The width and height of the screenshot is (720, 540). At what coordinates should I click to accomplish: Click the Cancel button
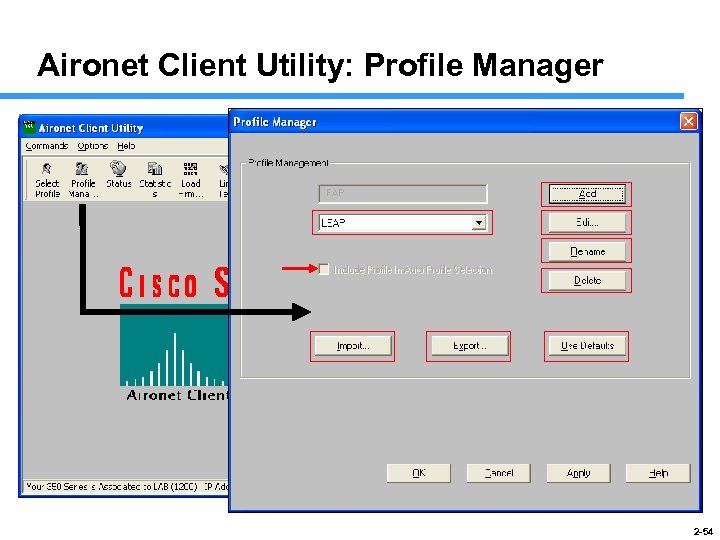[x=499, y=473]
